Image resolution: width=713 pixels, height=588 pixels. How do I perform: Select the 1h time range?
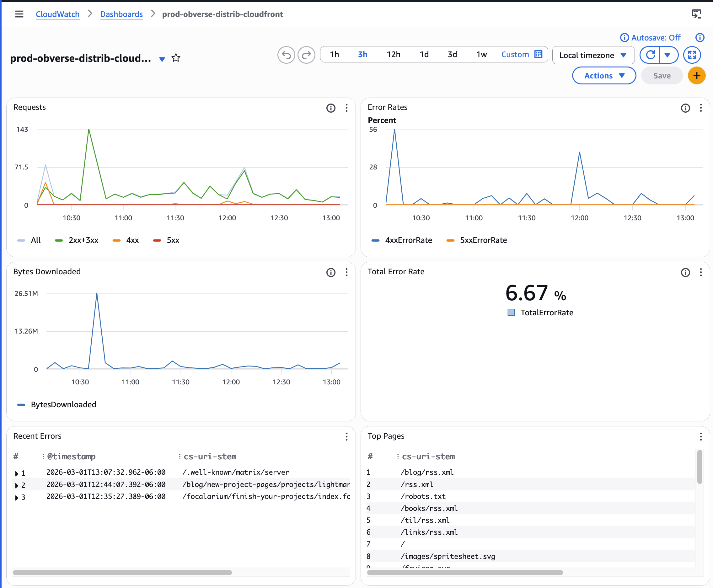pos(334,54)
